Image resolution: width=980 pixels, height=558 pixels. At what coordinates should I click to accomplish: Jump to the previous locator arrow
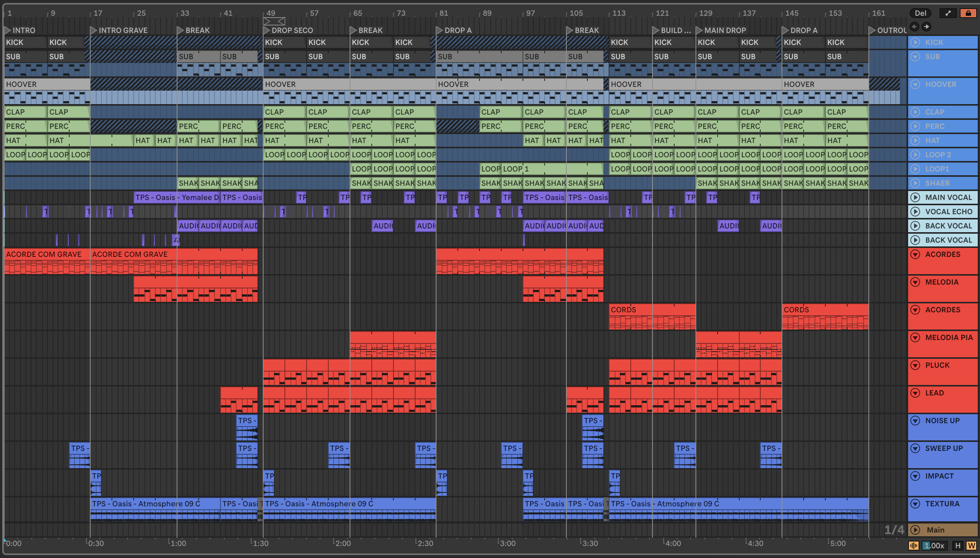pos(914,27)
